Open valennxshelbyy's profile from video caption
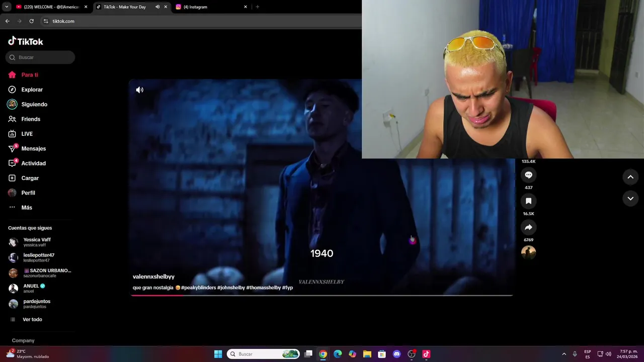This screenshot has width=644, height=362. tap(153, 277)
